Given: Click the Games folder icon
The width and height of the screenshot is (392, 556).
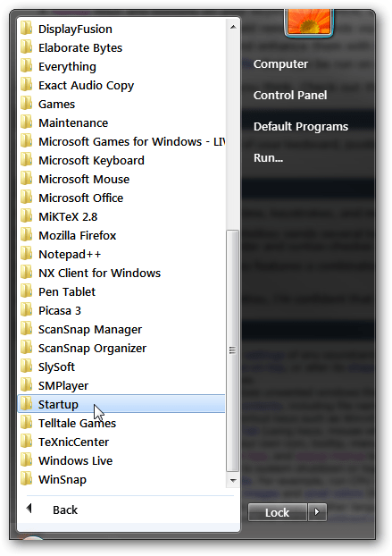Looking at the screenshot, I should (27, 104).
